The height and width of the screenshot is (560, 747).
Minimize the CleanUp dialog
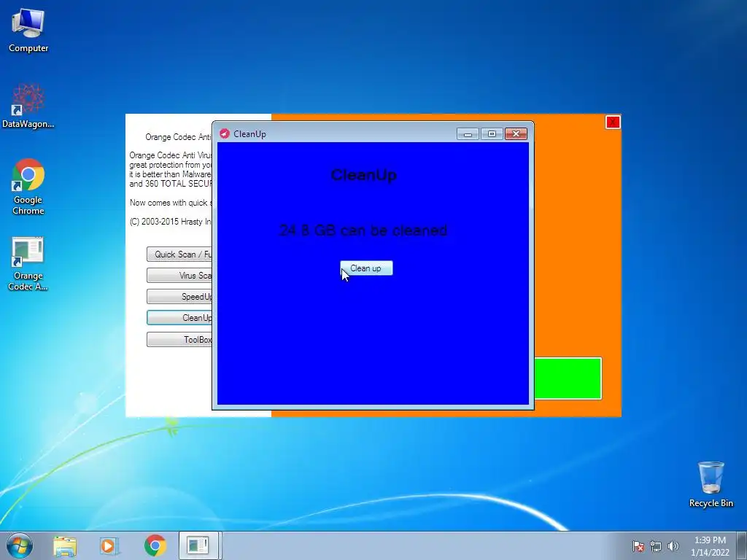click(468, 134)
